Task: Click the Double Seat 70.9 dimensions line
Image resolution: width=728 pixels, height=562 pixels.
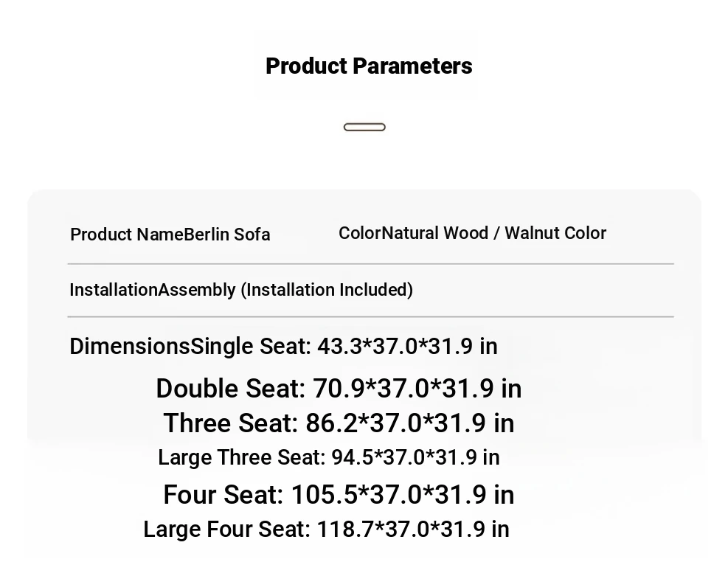Action: (339, 389)
